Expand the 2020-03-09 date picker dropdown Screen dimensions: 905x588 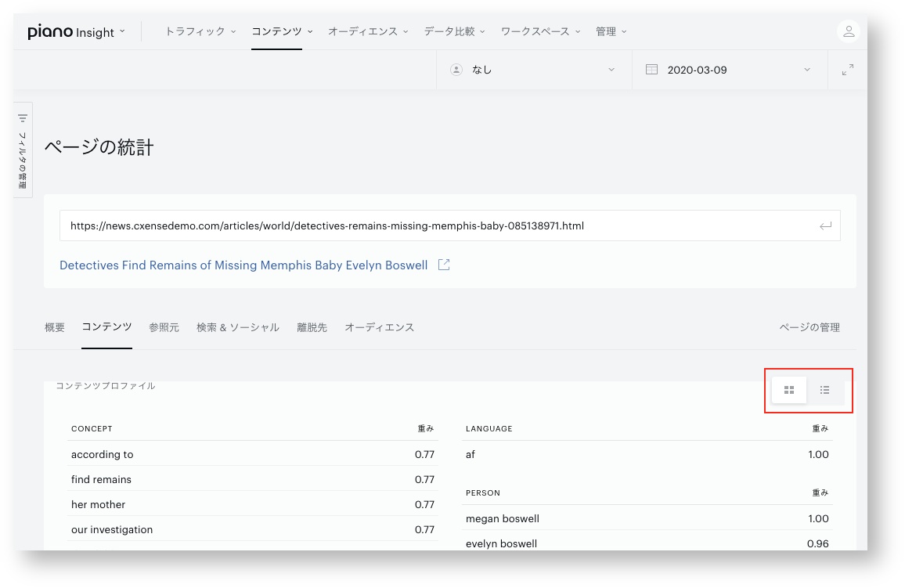point(807,70)
